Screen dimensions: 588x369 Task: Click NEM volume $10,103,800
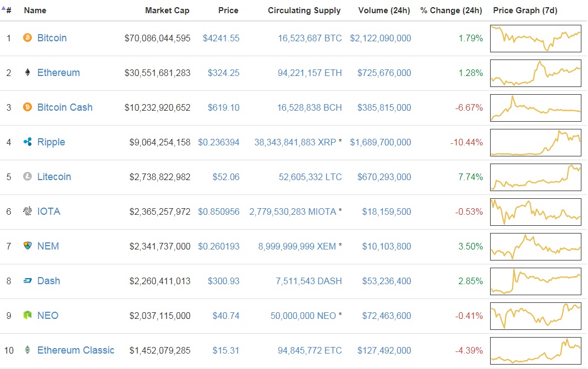[x=387, y=247]
